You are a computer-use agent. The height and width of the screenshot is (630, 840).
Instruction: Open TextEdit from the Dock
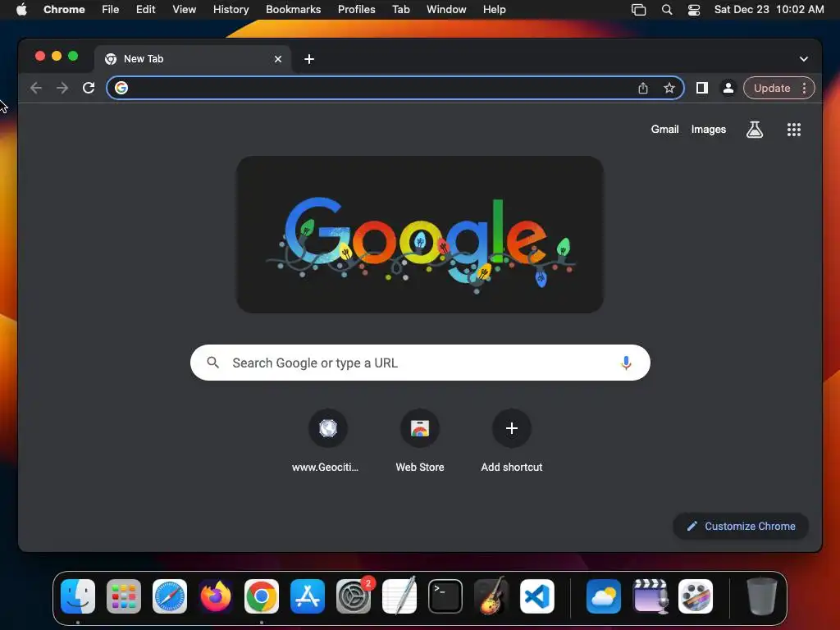coord(399,596)
